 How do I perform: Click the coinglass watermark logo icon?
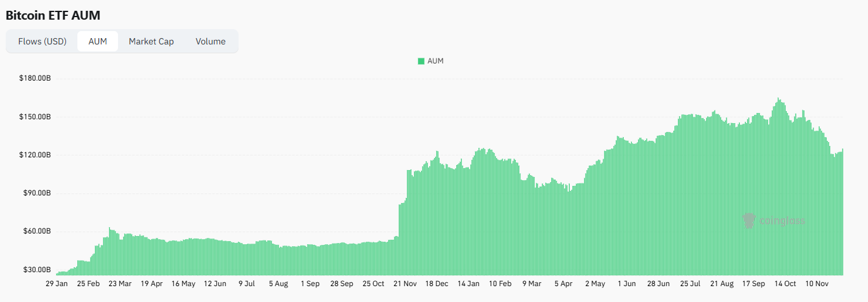(749, 220)
